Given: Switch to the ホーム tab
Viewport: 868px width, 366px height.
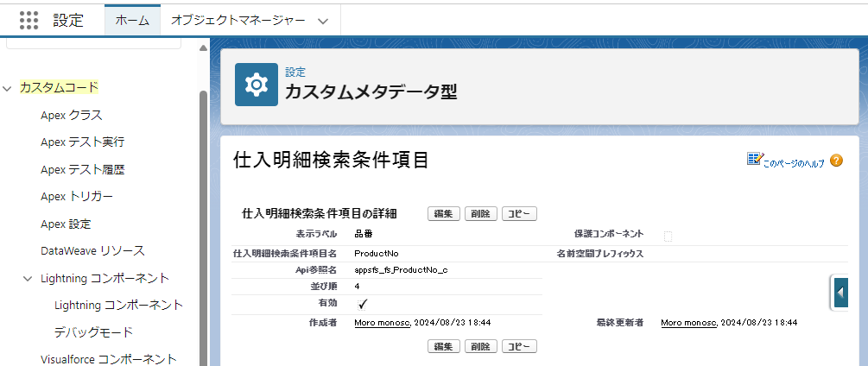Looking at the screenshot, I should tap(132, 20).
